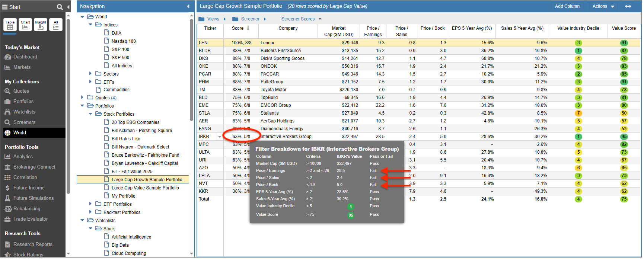The height and width of the screenshot is (259, 644).
Task: Switch to Insight view icon
Action: (x=41, y=25)
